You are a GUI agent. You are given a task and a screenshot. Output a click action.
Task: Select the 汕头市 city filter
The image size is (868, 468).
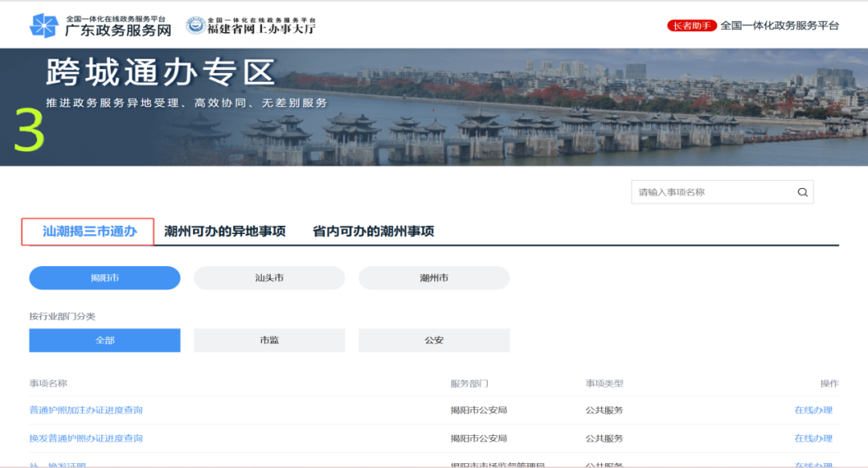point(269,278)
